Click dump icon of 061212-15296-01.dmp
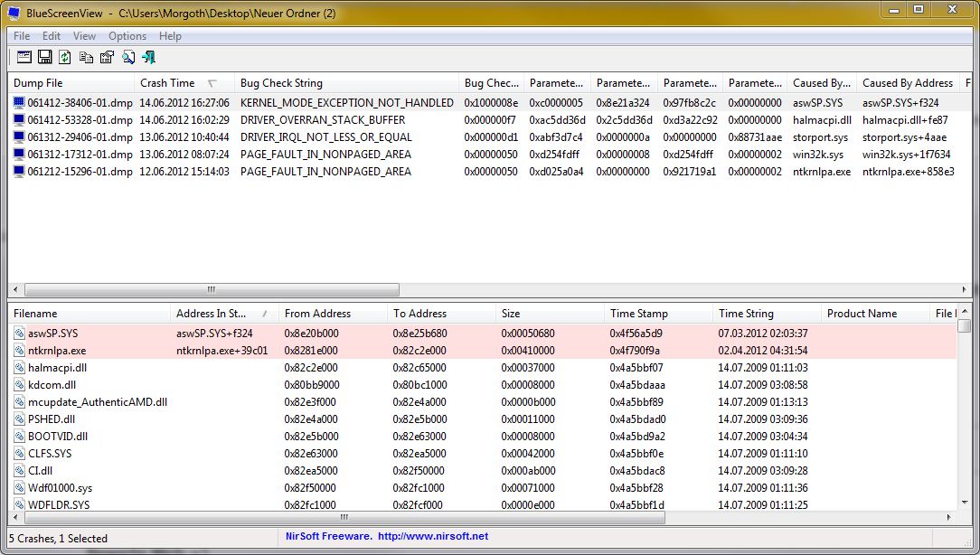Viewport: 980px width, 555px height. coord(19,171)
